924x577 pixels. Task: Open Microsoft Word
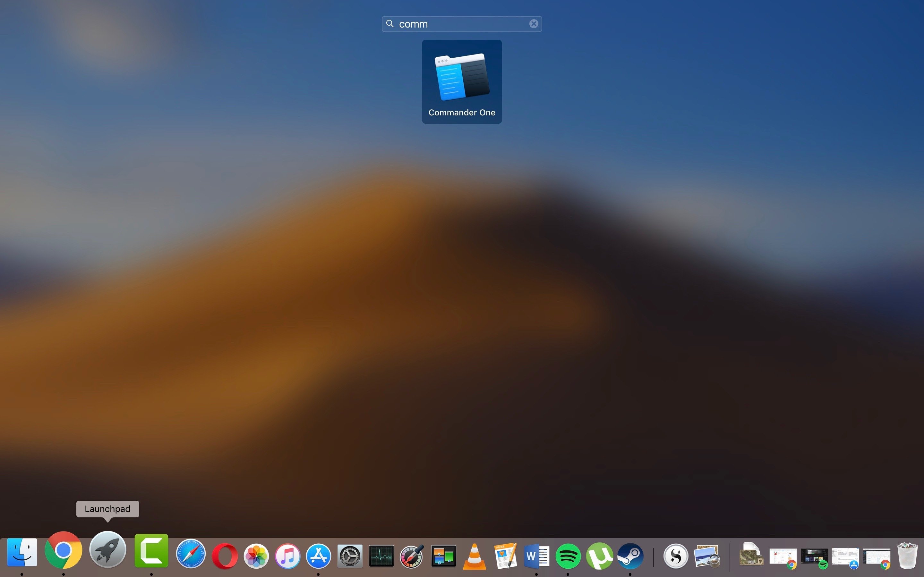click(x=536, y=556)
